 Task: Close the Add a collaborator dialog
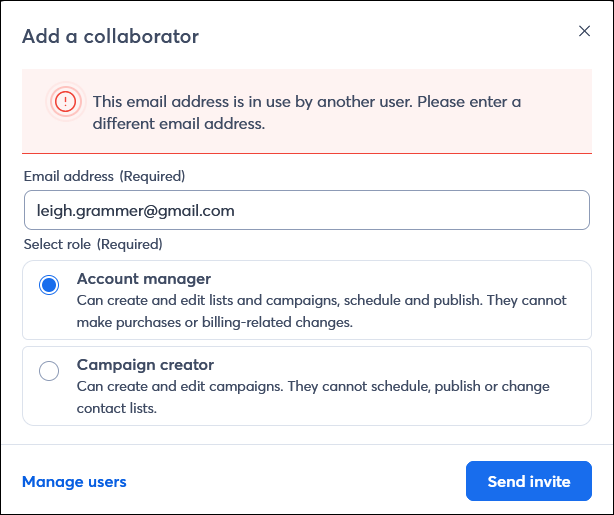pyautogui.click(x=584, y=31)
